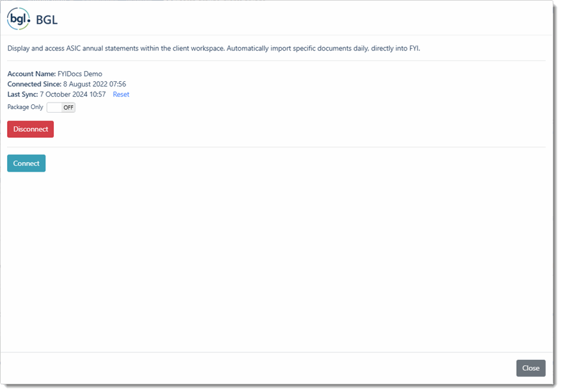Click the white handle of the Package Only switch
Screen dimensions: 561x392
[54, 108]
